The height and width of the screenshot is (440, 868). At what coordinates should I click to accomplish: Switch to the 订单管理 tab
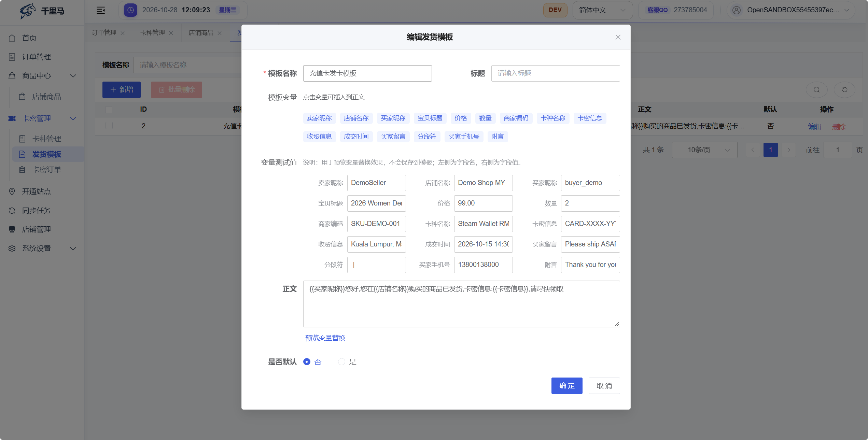(104, 33)
